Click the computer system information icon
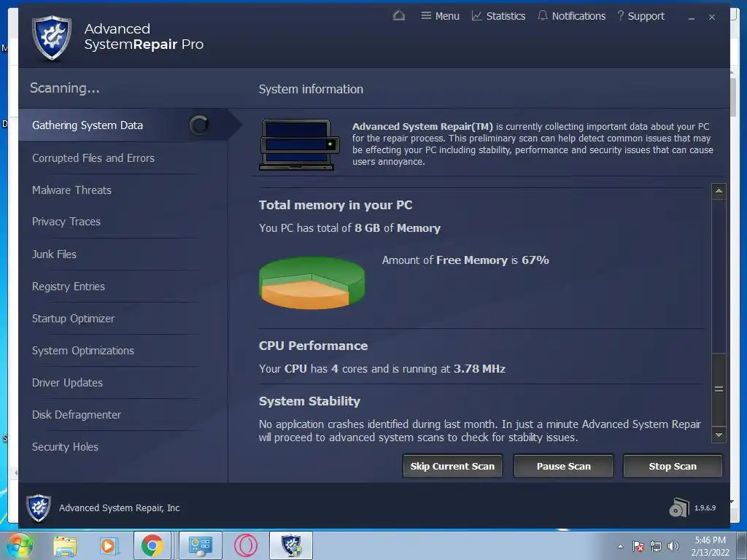747x560 pixels. click(x=298, y=145)
